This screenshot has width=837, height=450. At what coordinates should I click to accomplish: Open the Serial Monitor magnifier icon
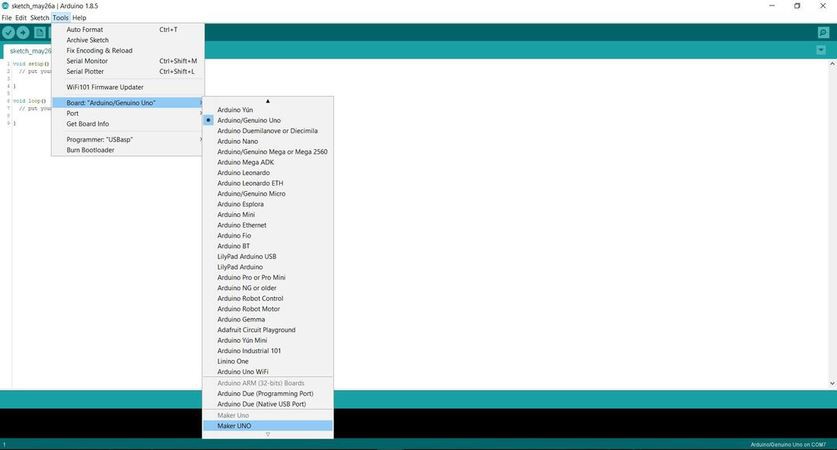point(823,33)
